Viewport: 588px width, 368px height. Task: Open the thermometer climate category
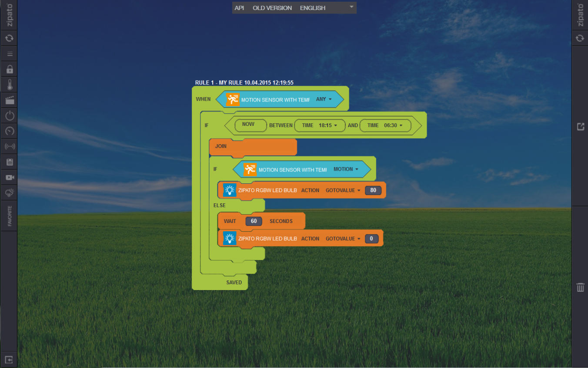tap(10, 84)
